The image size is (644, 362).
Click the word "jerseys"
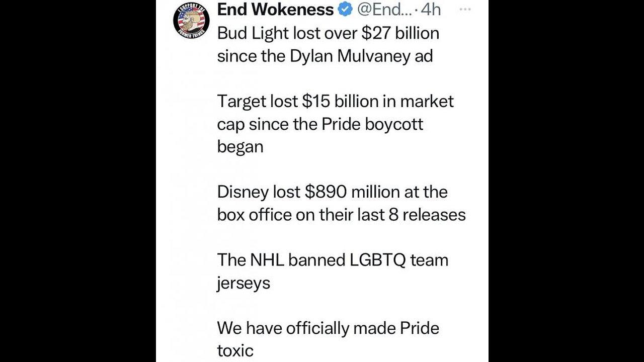click(244, 283)
